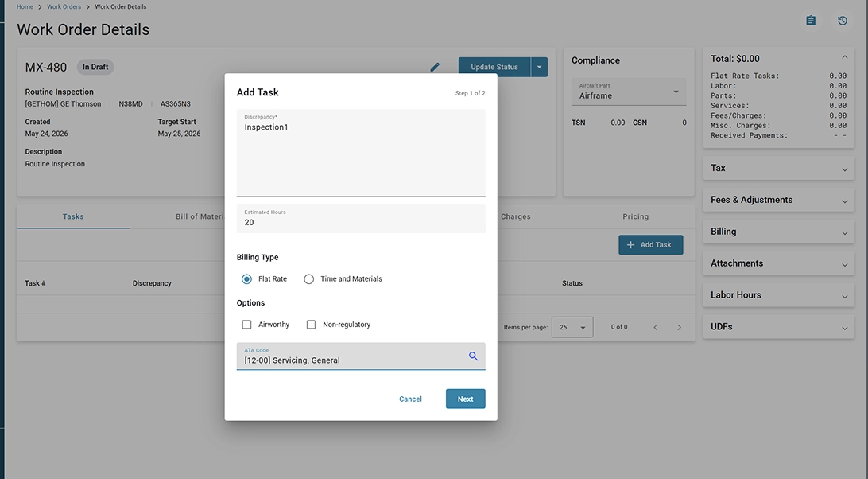Click the May 25, 2026 target start date
This screenshot has height=479, width=868.
(x=179, y=134)
